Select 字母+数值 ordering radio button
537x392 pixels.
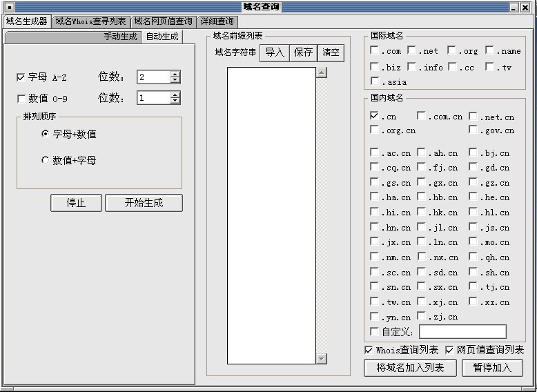46,134
